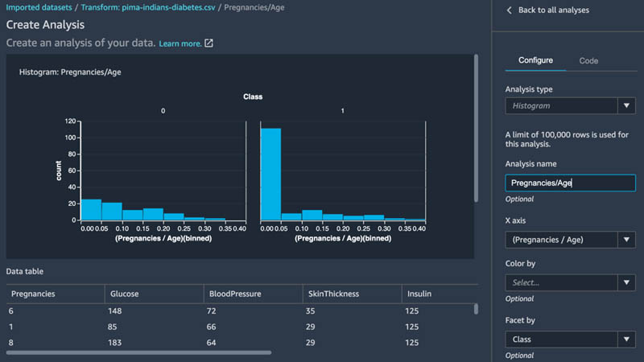Click the SkinThickness value 35

click(x=310, y=311)
